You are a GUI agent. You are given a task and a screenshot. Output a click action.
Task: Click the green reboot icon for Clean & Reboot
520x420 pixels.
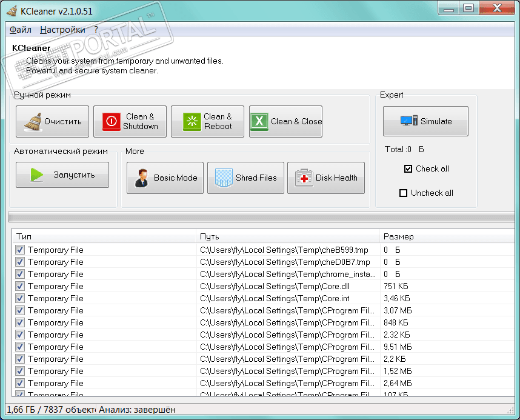tap(192, 121)
